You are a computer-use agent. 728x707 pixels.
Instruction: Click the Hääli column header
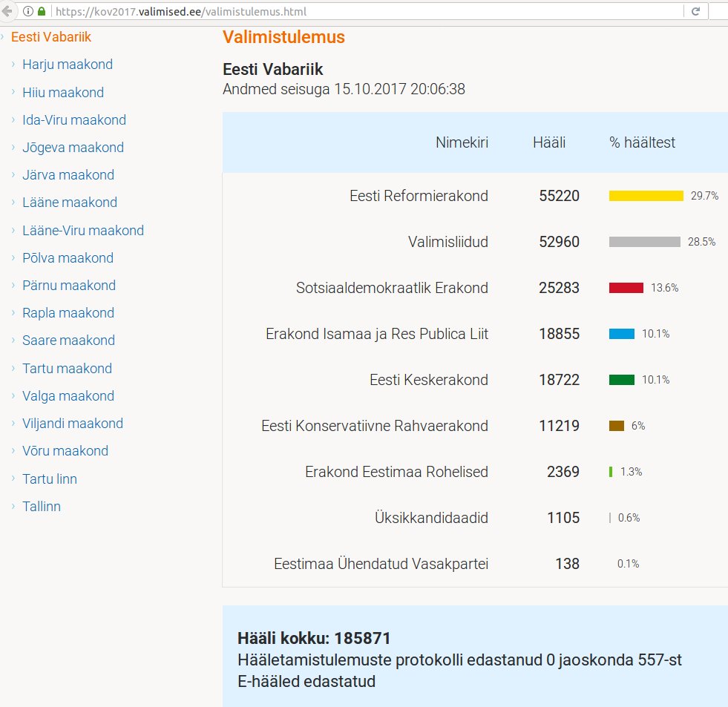(549, 142)
